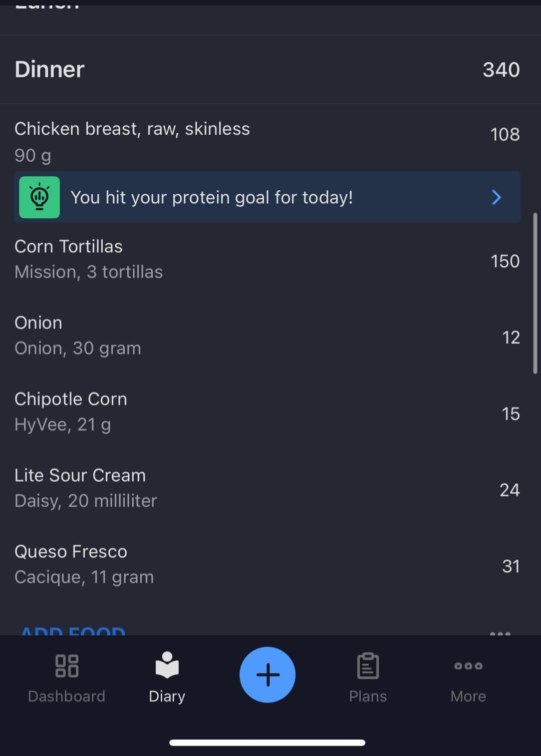This screenshot has width=541, height=756.
Task: Tap the Diary book icon
Action: pos(167,665)
